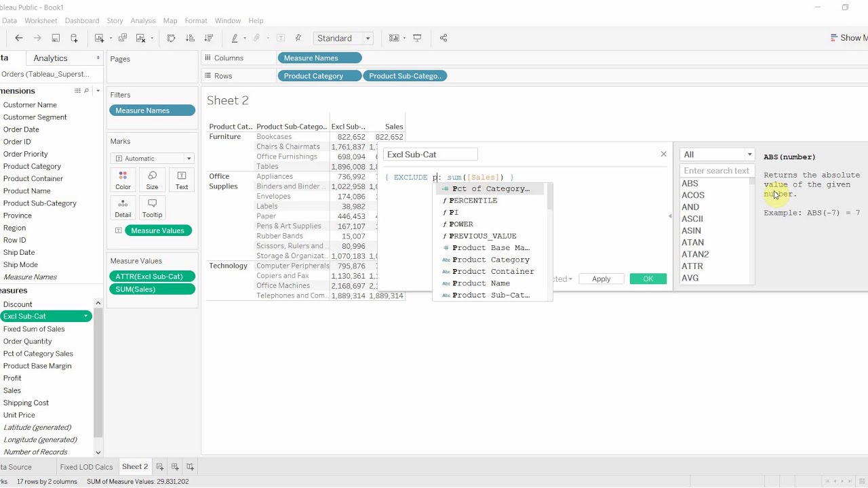Click the Clear Sheet toolbar icon
This screenshot has width=868, height=488.
141,39
